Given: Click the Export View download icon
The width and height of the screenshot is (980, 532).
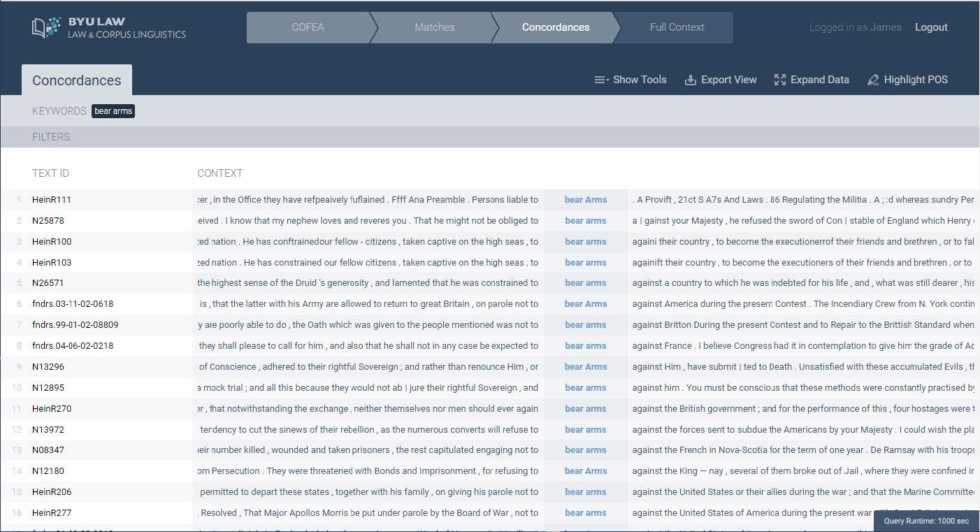Looking at the screenshot, I should click(690, 80).
